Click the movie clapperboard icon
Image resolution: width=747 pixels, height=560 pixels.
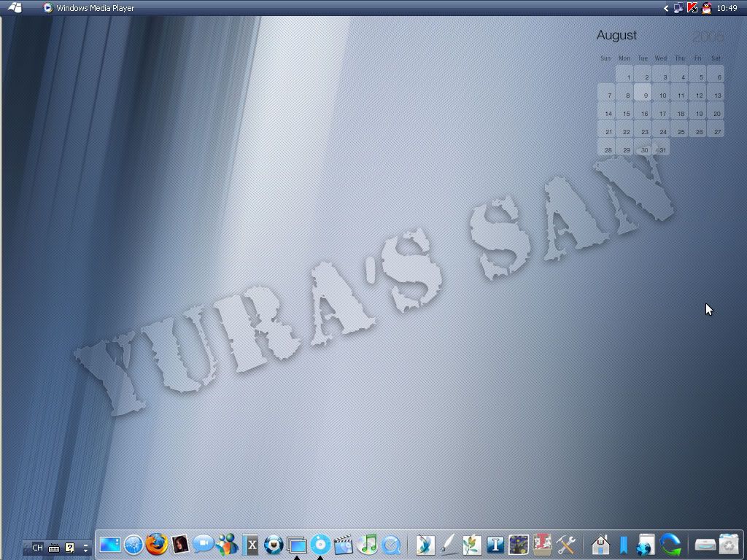point(343,544)
